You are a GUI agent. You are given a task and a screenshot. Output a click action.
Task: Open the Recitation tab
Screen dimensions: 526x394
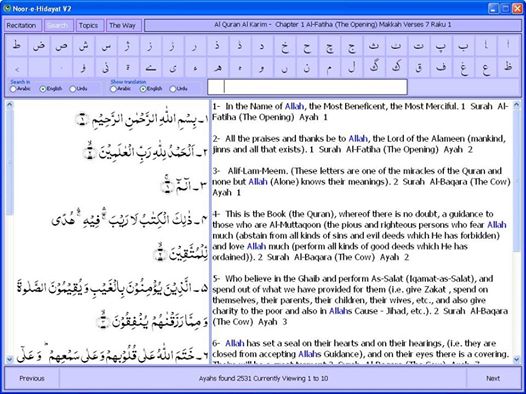pyautogui.click(x=23, y=25)
